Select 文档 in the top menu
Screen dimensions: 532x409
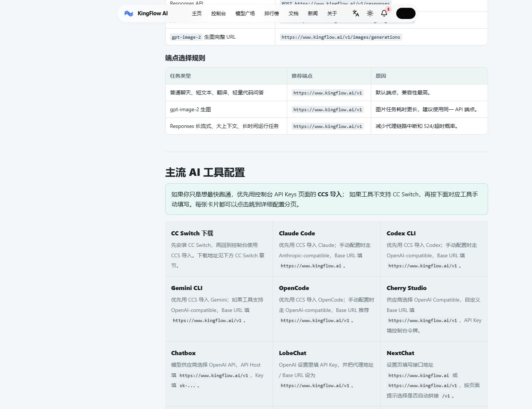point(294,13)
